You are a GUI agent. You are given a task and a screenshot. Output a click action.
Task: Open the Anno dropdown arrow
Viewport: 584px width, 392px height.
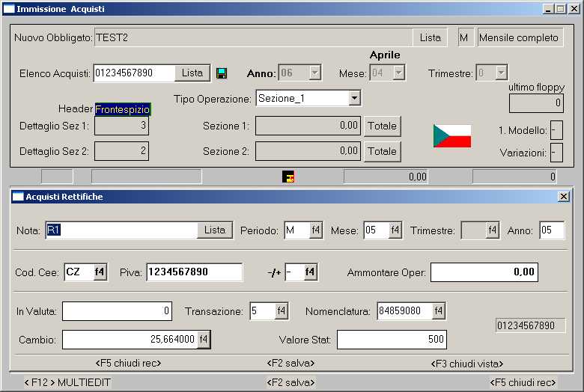pos(315,73)
